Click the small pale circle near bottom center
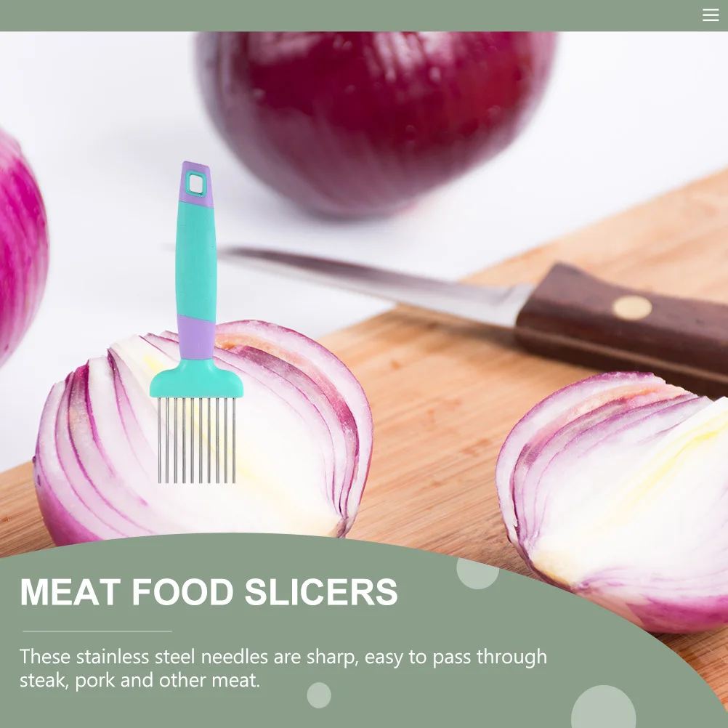728x728 pixels. [319, 695]
